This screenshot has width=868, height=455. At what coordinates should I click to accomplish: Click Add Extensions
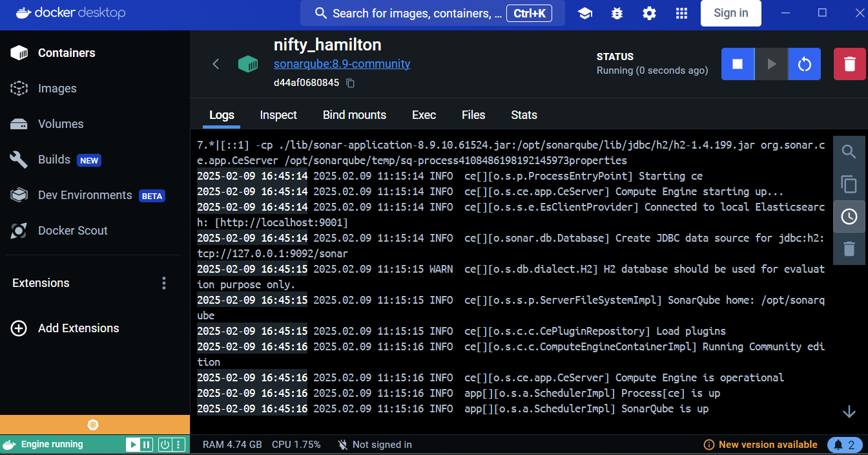[x=65, y=328]
